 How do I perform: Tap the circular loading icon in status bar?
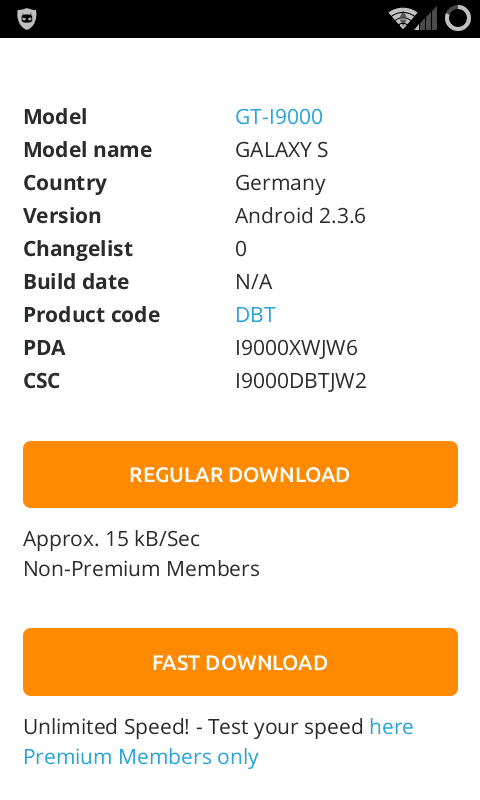(x=458, y=18)
